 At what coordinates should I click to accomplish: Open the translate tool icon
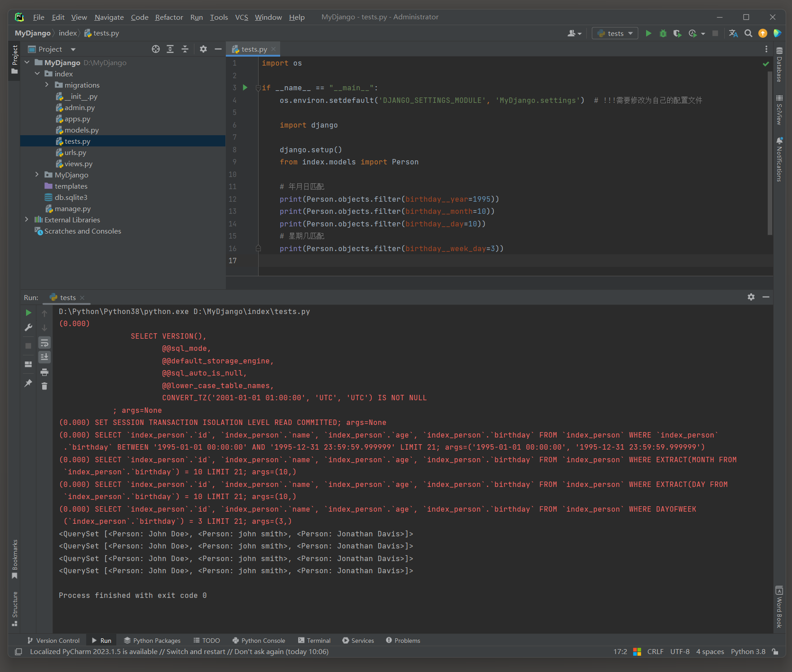(x=733, y=33)
